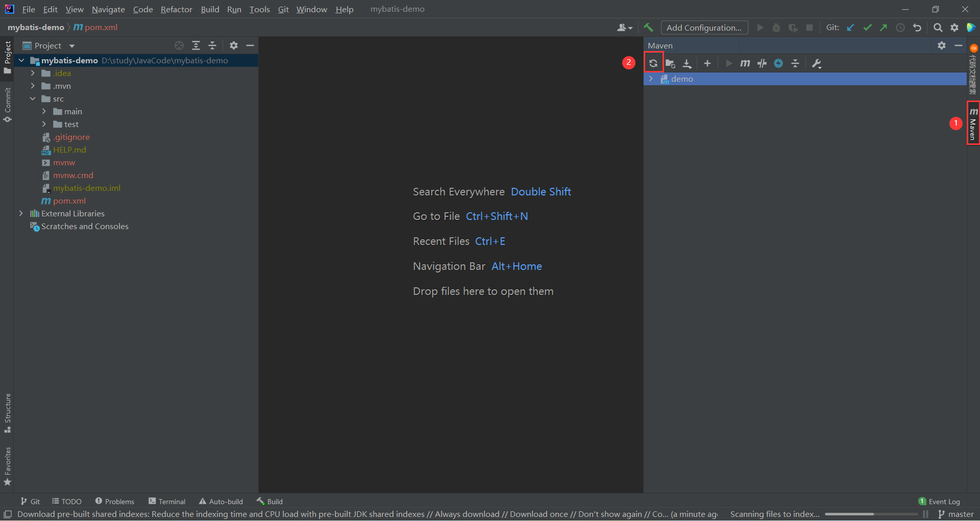Collapse the src folder
Screen dimensions: 980x521
pos(33,98)
